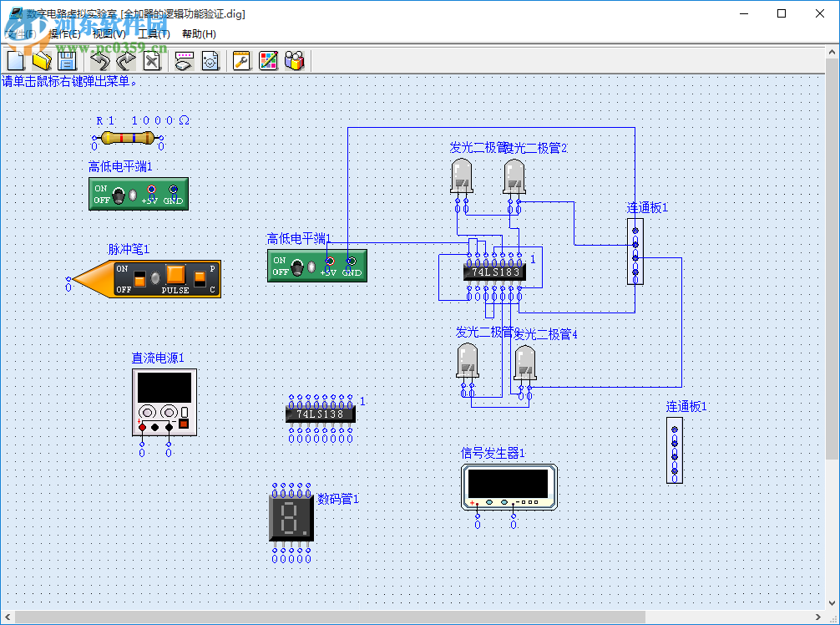Open the 帮助(H) menu
This screenshot has height=625, width=840.
tap(199, 33)
